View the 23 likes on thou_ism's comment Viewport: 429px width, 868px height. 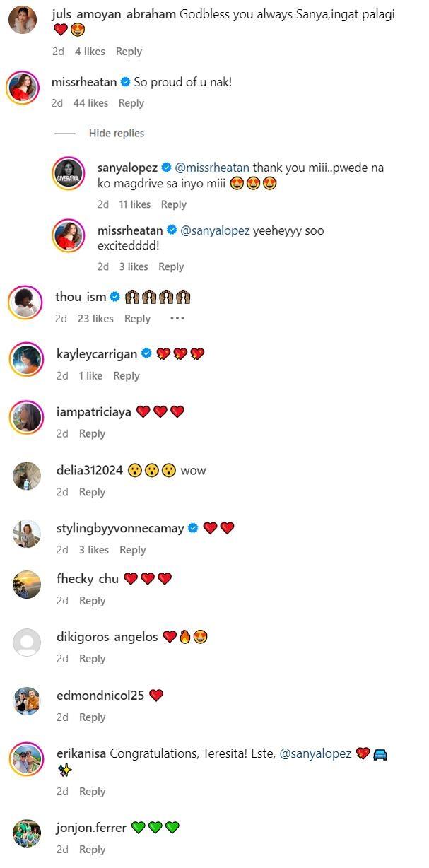[x=95, y=319]
